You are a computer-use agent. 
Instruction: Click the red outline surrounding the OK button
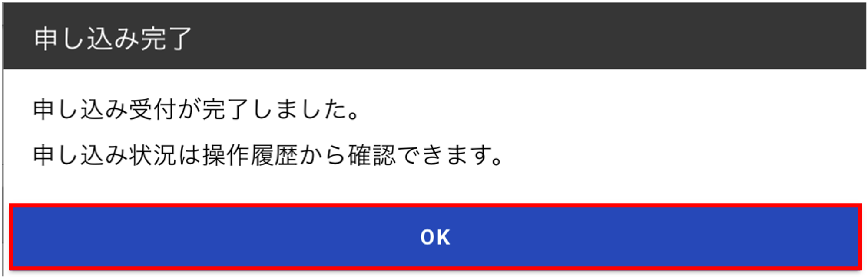tap(435, 206)
